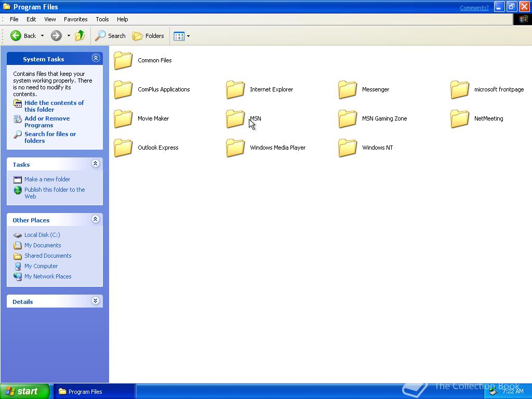The height and width of the screenshot is (399, 532).
Task: Select the Movie Maker folder icon
Action: (x=123, y=119)
